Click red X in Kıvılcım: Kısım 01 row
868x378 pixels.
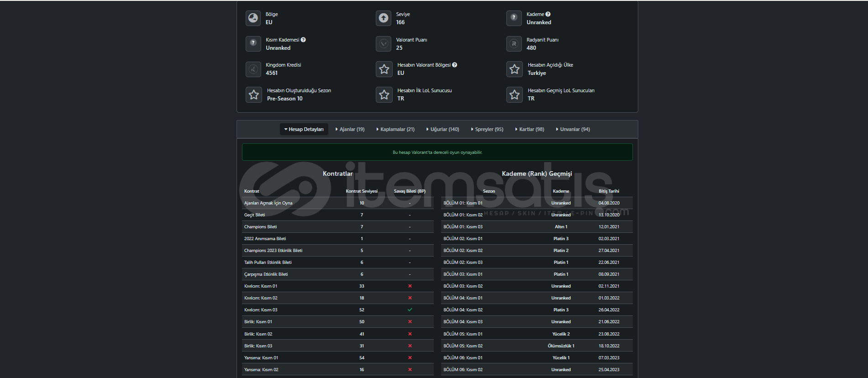tap(410, 286)
